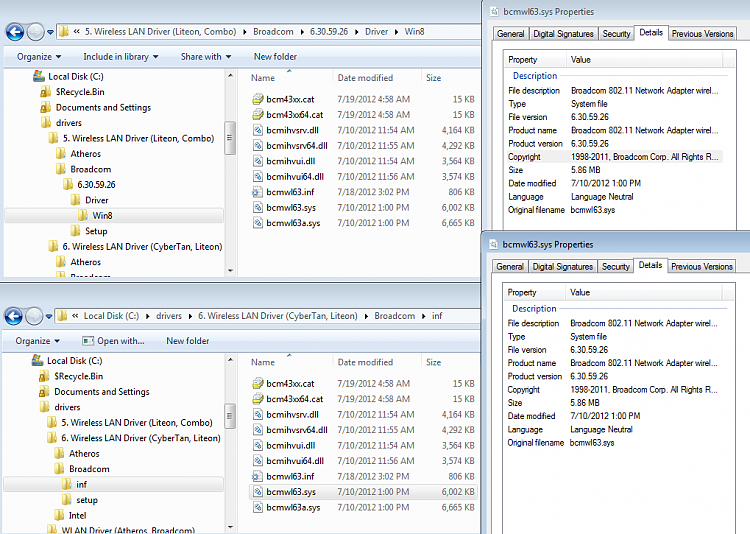The image size is (750, 534).
Task: Select bcmwl63.inf icon in top window
Action: tap(258, 192)
